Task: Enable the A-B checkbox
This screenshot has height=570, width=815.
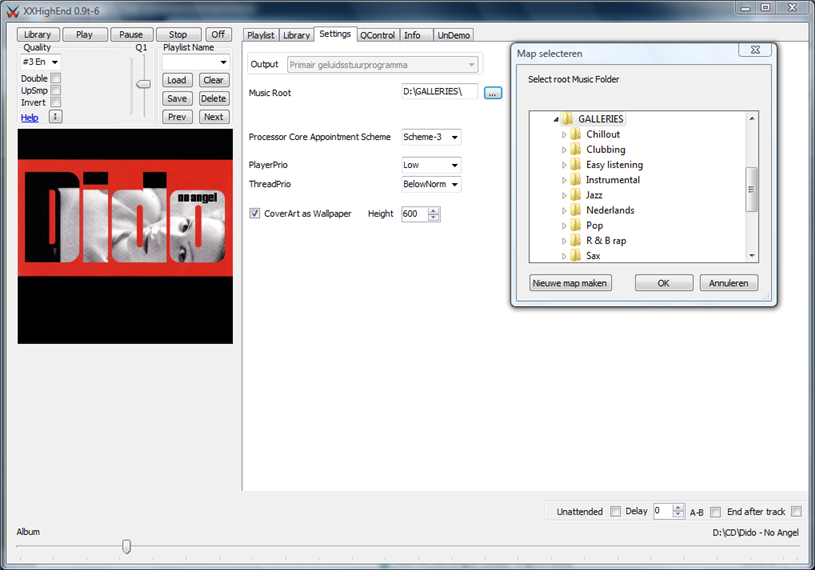Action: tap(716, 512)
